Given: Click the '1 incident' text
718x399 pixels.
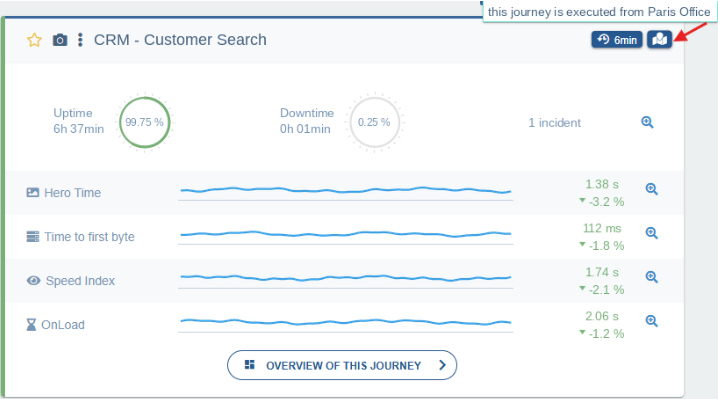Looking at the screenshot, I should (555, 123).
